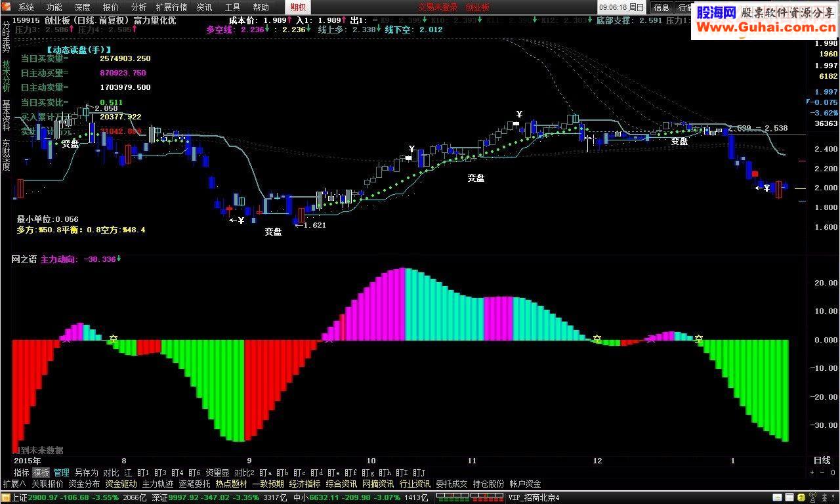Click the 富力量化优 indicator name
840x504 pixels.
pos(154,20)
